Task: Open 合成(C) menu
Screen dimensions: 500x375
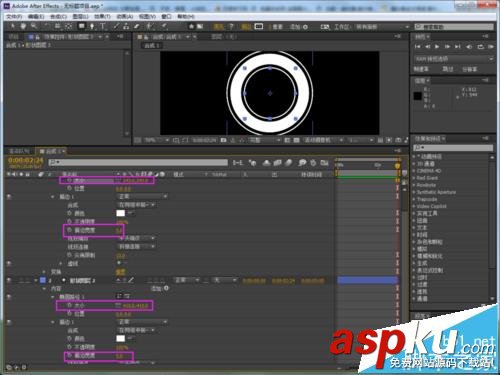Action: (58, 16)
